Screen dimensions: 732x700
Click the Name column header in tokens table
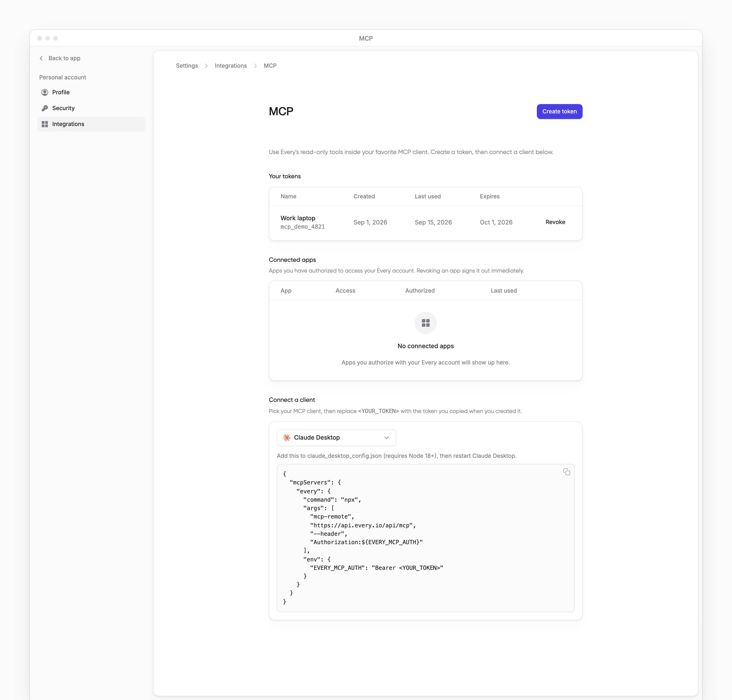(288, 196)
